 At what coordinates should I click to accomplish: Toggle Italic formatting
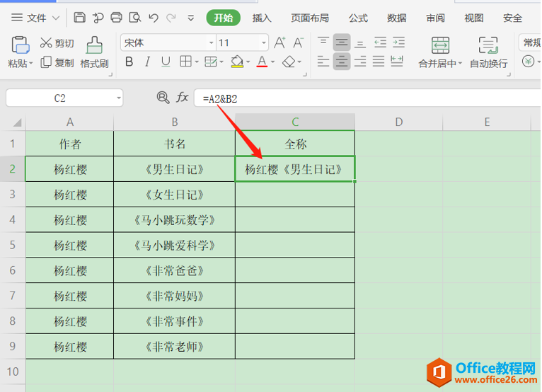(148, 62)
